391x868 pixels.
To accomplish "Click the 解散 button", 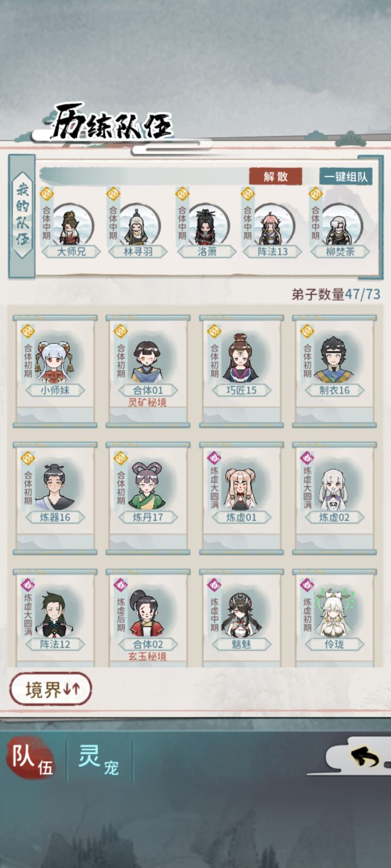I will (x=275, y=176).
